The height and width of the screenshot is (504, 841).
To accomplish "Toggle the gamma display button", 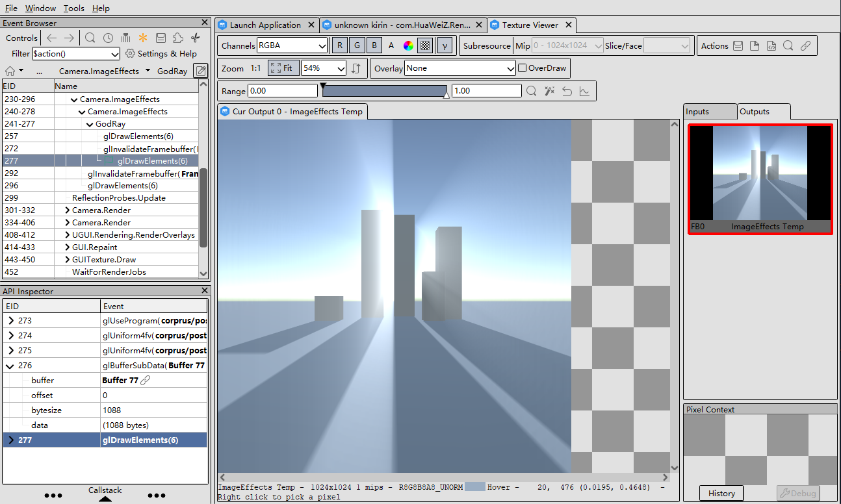I will coord(445,45).
